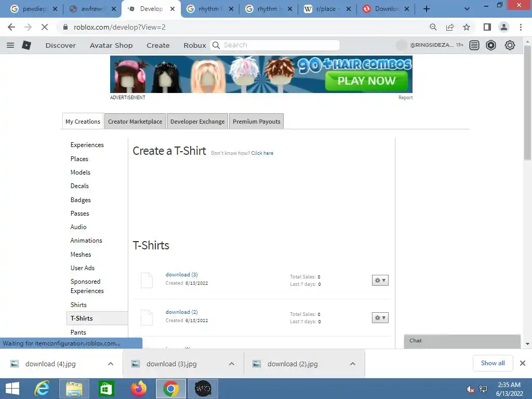Switch to the Creator Marketplace tab
This screenshot has width=532, height=399.
(135, 122)
